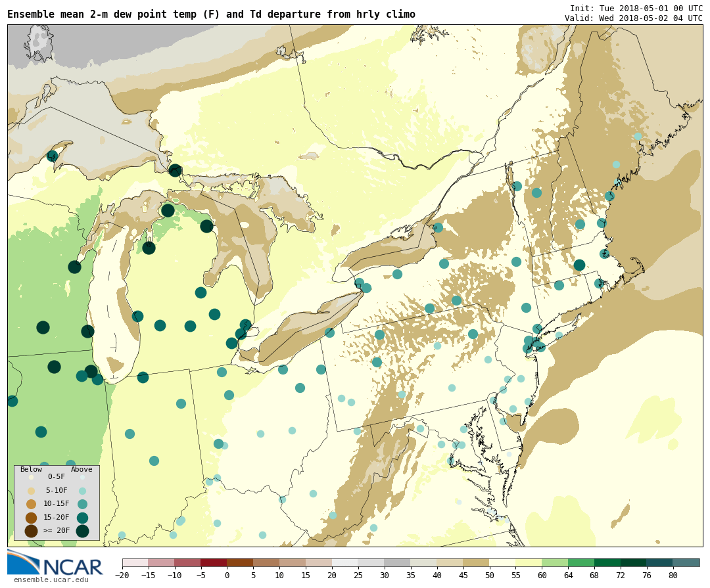
Task: Click the '0-5F' legend label
Action: pyautogui.click(x=57, y=477)
